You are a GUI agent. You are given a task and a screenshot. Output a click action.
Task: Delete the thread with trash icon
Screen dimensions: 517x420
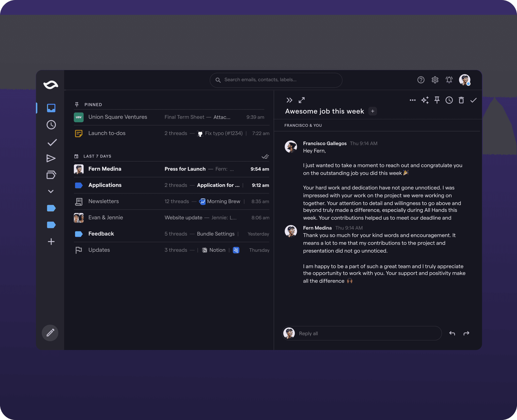point(461,100)
